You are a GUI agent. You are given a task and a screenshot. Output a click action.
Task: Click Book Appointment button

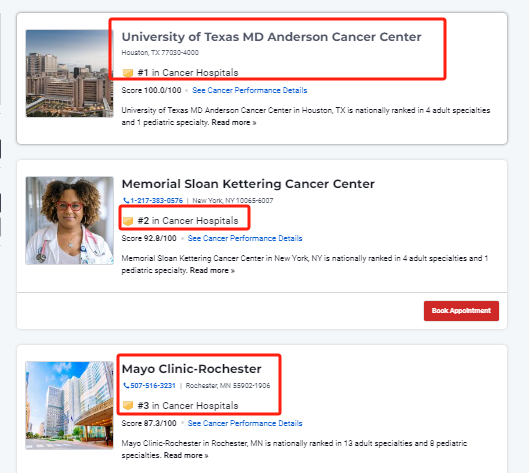click(x=461, y=311)
